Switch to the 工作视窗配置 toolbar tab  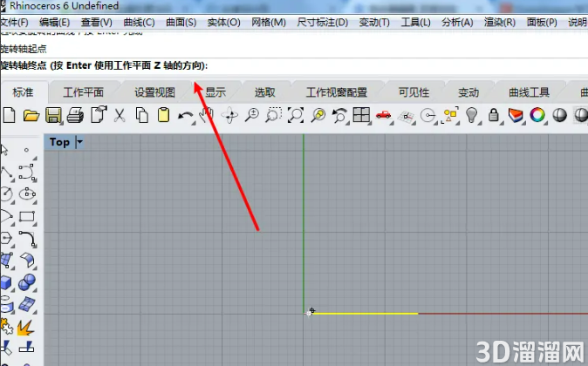pyautogui.click(x=337, y=92)
